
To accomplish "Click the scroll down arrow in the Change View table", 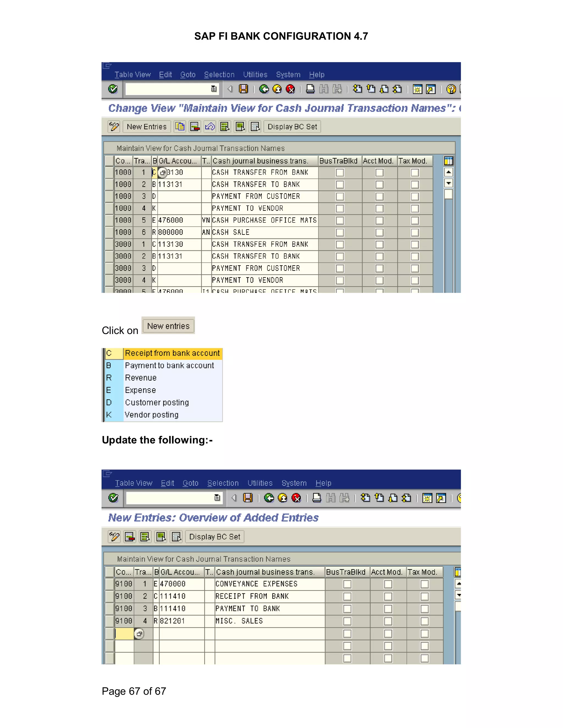I will pos(449,183).
